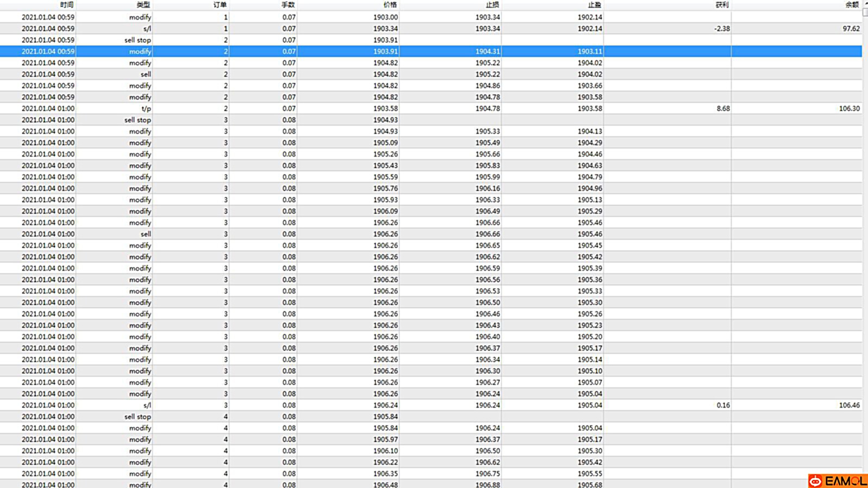Click the sell type cell of order 2

146,74
